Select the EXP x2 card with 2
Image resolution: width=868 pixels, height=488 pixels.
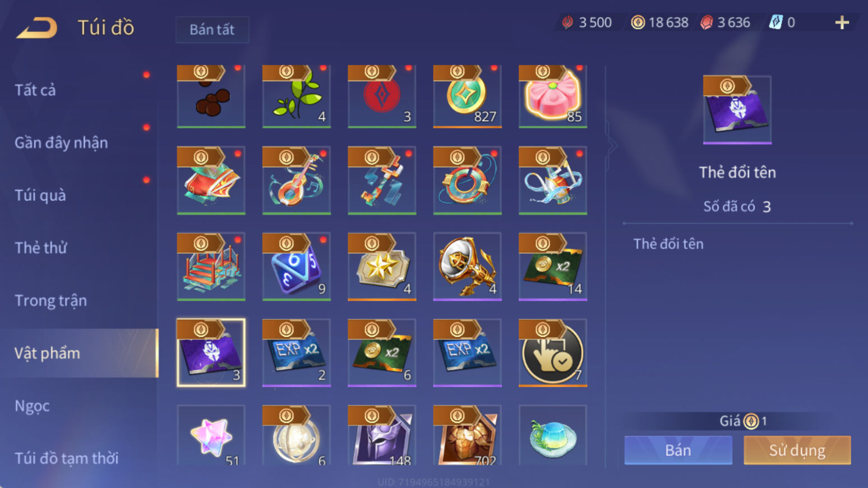[297, 353]
